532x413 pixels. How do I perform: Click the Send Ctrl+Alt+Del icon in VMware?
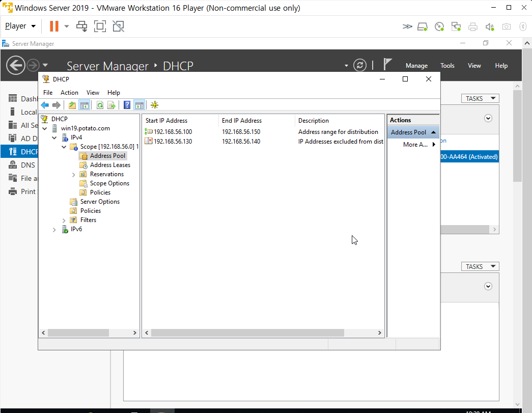[82, 26]
